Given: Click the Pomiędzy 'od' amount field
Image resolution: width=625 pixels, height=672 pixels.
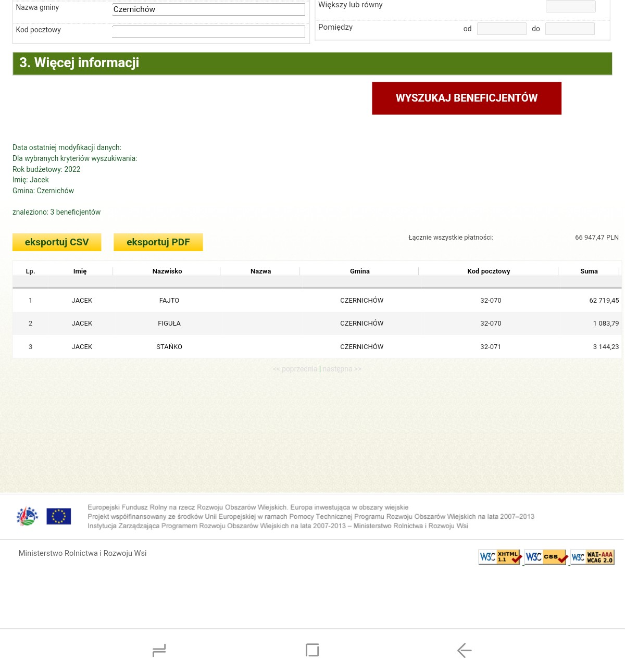Looking at the screenshot, I should (502, 29).
